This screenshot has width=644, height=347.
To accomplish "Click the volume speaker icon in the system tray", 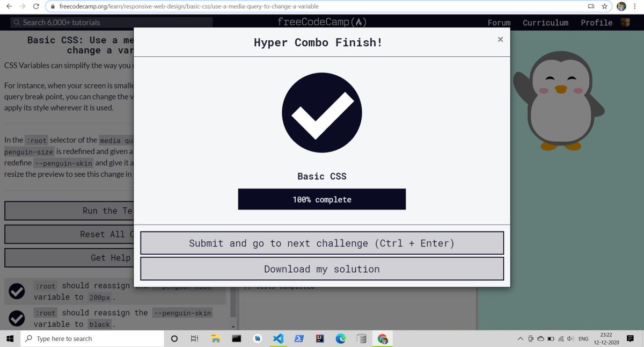I will pyautogui.click(x=569, y=338).
